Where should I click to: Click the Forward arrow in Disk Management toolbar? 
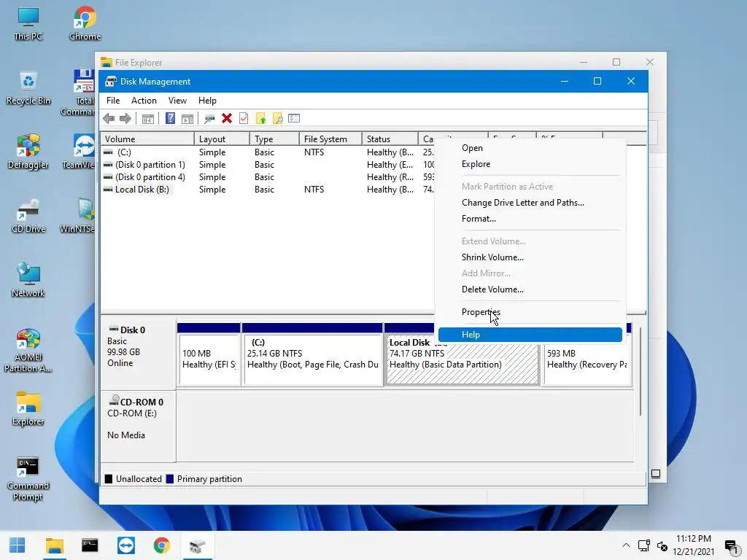coord(125,119)
